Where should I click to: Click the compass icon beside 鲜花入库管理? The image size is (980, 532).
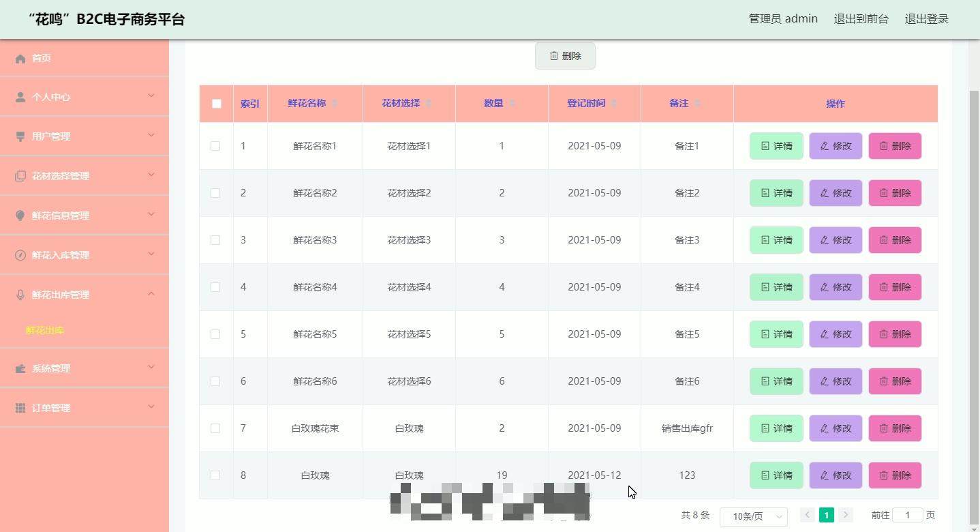[x=20, y=255]
